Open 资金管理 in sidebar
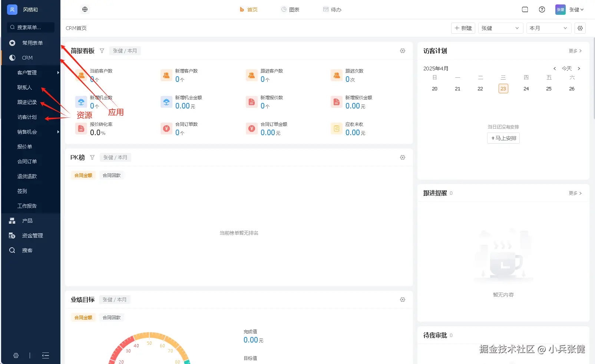This screenshot has height=364, width=595. pyautogui.click(x=31, y=236)
